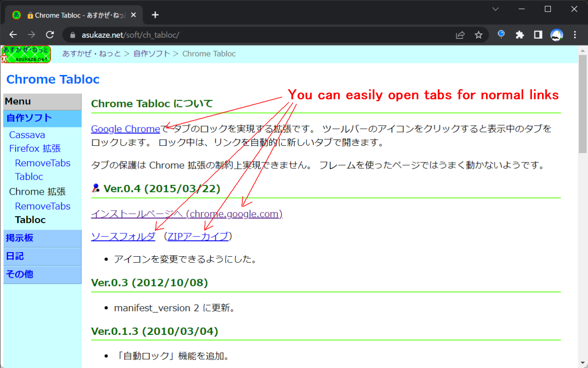Reload the current page
588x368 pixels.
tap(50, 34)
